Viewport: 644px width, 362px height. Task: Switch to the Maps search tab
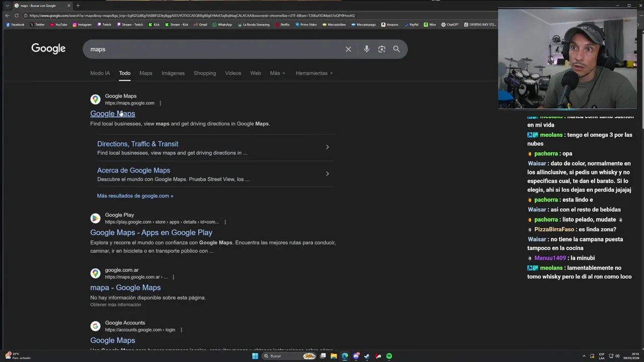tap(146, 73)
